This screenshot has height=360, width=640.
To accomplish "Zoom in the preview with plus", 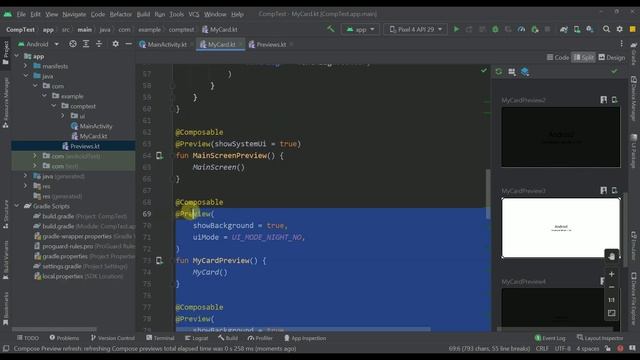I will 611,274.
